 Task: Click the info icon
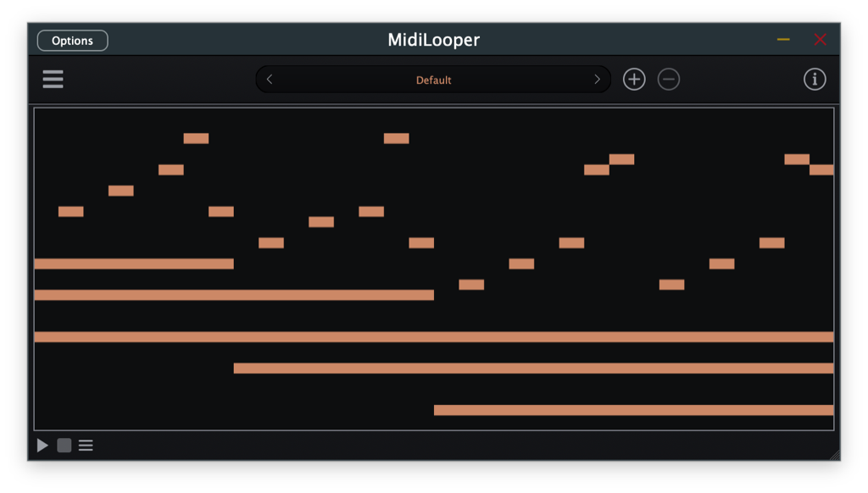[815, 79]
